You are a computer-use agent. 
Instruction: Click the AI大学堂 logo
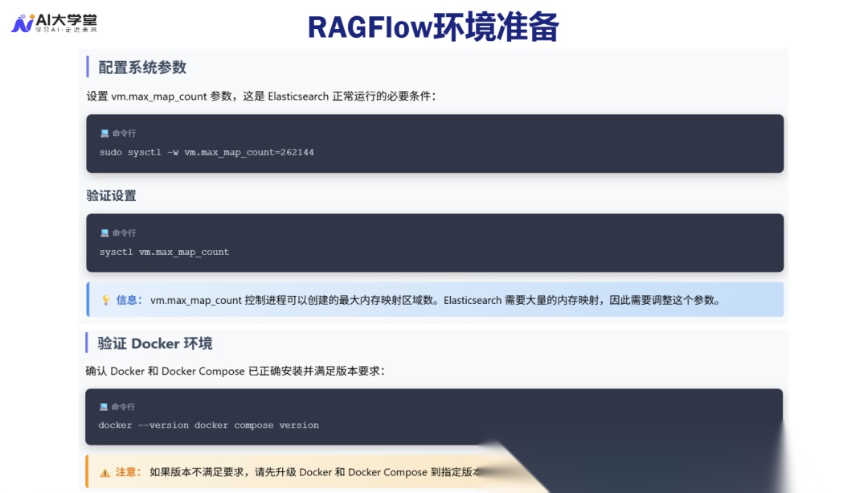55,23
